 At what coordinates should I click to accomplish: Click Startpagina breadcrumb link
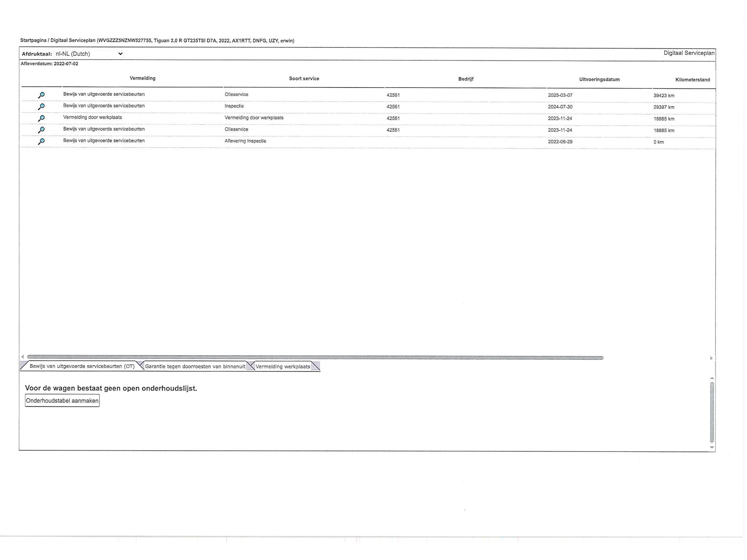click(x=33, y=40)
